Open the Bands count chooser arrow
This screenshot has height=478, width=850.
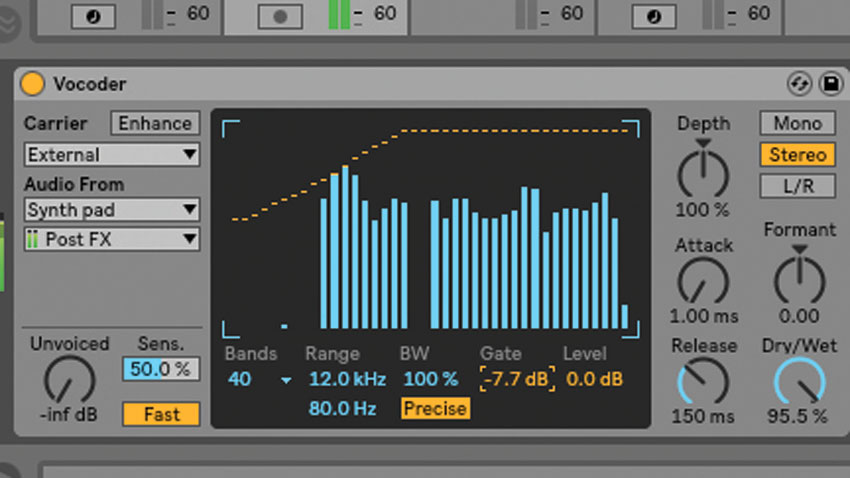click(286, 380)
